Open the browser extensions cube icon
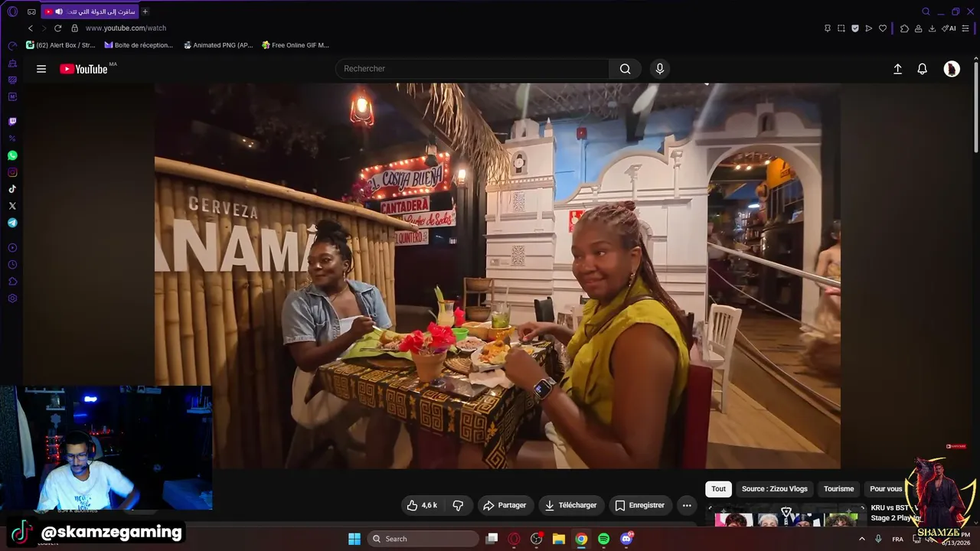 [x=904, y=28]
